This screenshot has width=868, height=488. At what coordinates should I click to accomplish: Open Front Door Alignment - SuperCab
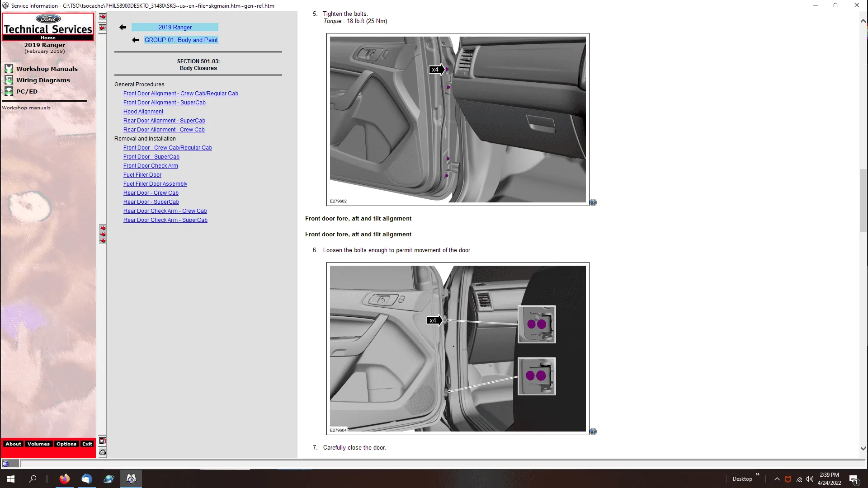pos(165,103)
